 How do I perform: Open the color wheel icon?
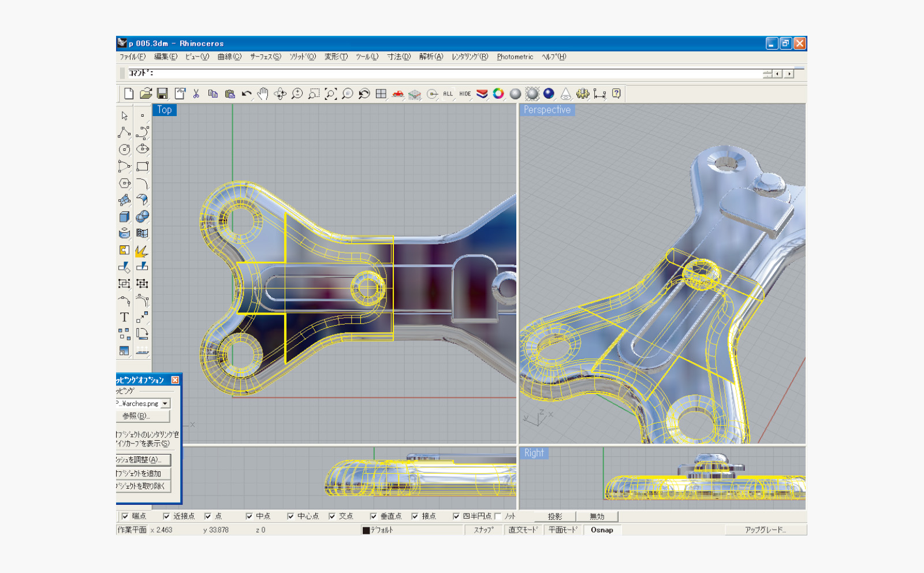point(498,94)
